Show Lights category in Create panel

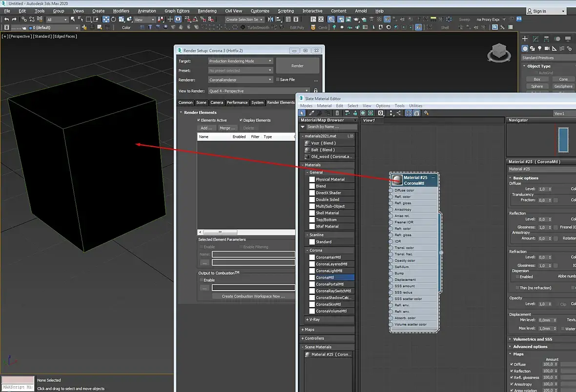tap(539, 48)
